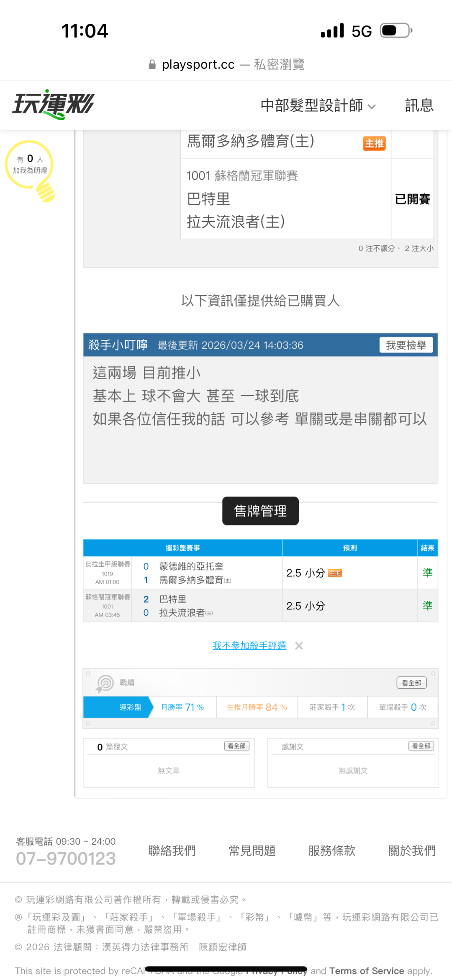Open 關於我們 in the footer
452x980 pixels.
(412, 851)
